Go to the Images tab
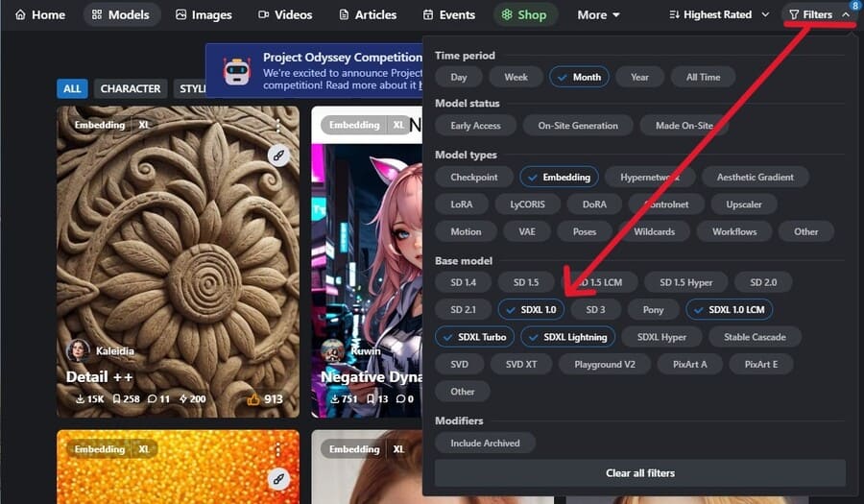The height and width of the screenshot is (504, 864). point(203,14)
